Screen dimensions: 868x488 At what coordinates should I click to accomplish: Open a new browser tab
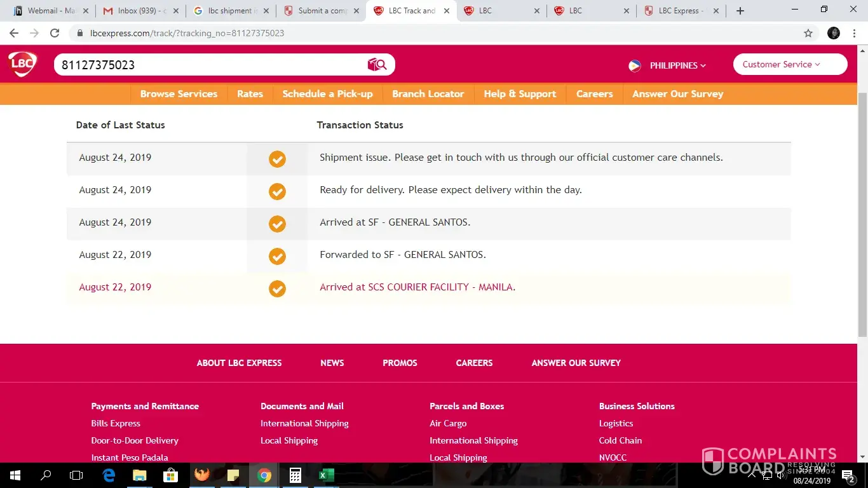coord(740,11)
